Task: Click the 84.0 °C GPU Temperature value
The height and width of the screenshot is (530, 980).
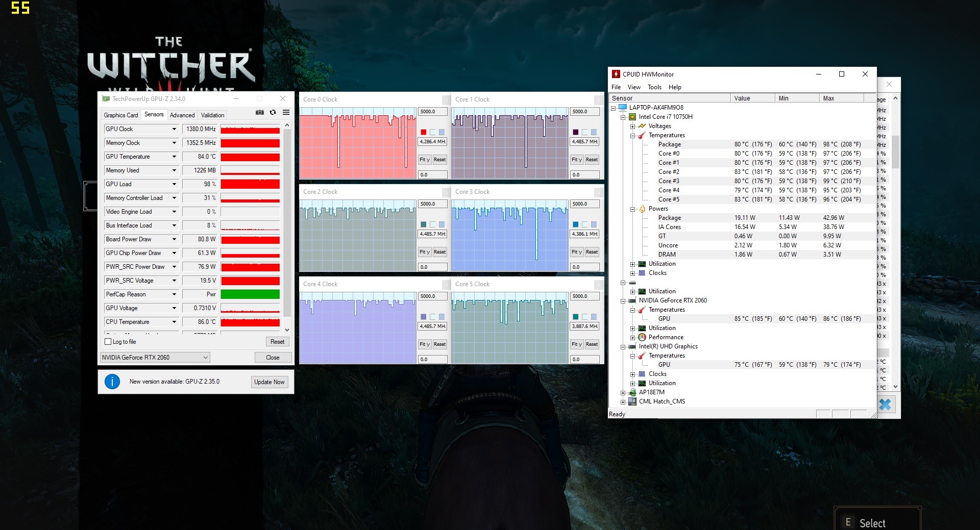Action: [x=200, y=157]
